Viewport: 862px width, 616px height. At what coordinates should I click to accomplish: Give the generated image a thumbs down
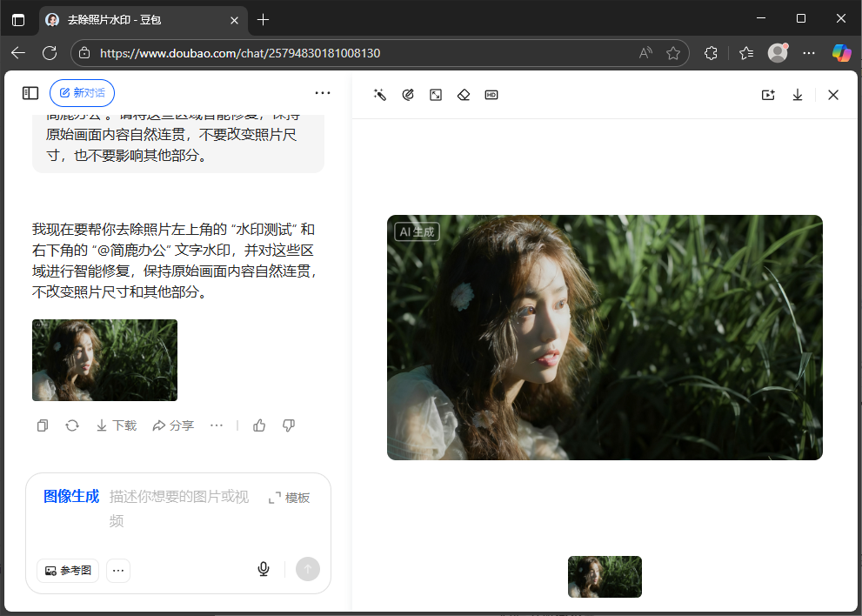pyautogui.click(x=288, y=425)
